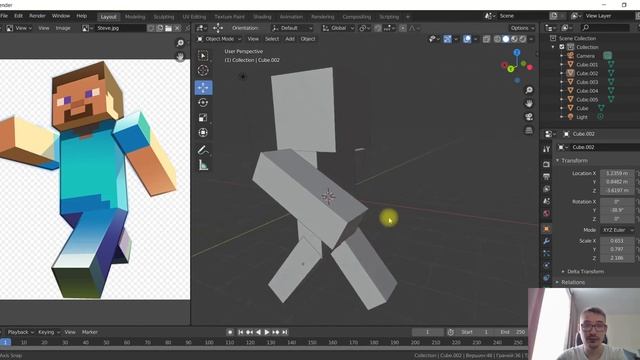Select the Rotate tool
The width and height of the screenshot is (640, 360).
pos(203,102)
